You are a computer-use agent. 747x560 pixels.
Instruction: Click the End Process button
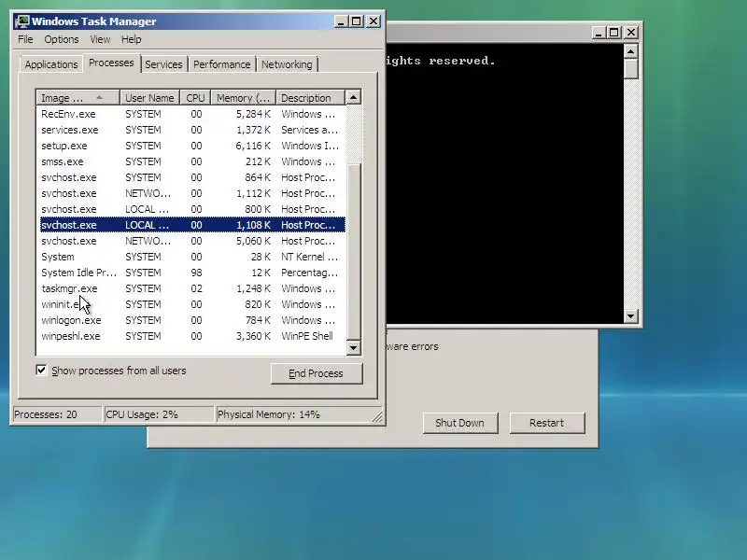[x=316, y=373]
